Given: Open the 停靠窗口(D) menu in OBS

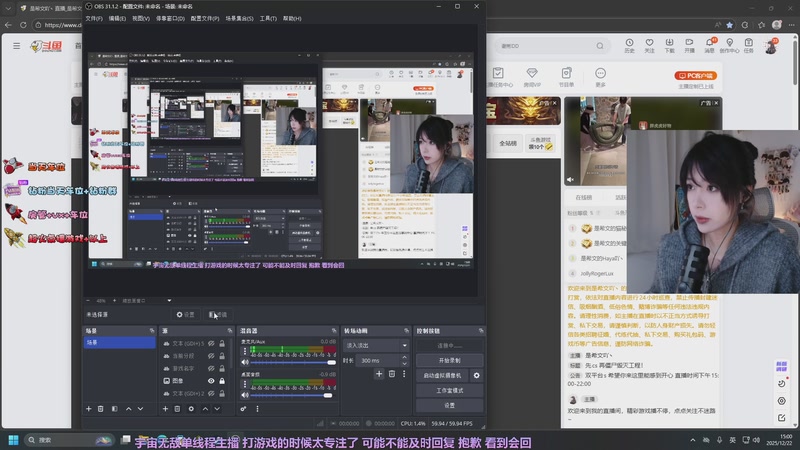Looking at the screenshot, I should pyautogui.click(x=170, y=18).
